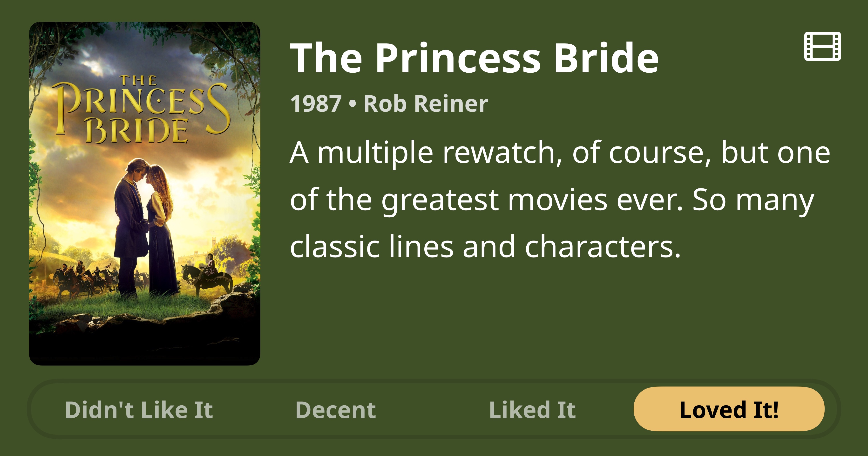The height and width of the screenshot is (456, 868).
Task: Click the release year 1987
Action: (x=316, y=104)
